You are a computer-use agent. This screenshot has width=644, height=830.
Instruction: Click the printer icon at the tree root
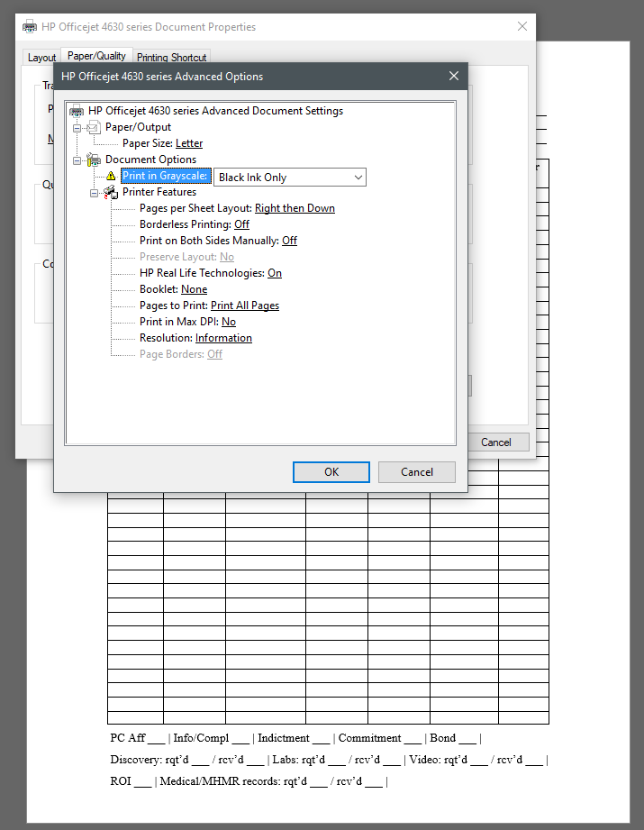(x=77, y=111)
